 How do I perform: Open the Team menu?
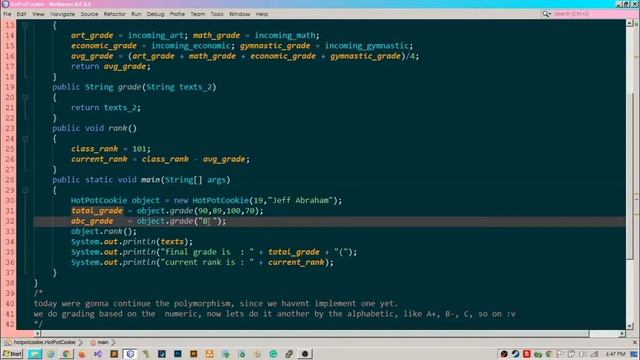tap(198, 14)
